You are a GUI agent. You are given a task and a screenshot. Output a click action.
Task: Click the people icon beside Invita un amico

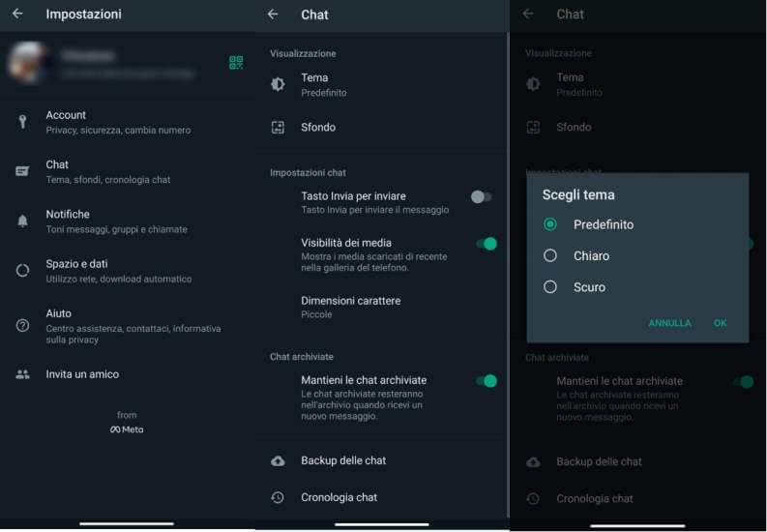pyautogui.click(x=22, y=374)
